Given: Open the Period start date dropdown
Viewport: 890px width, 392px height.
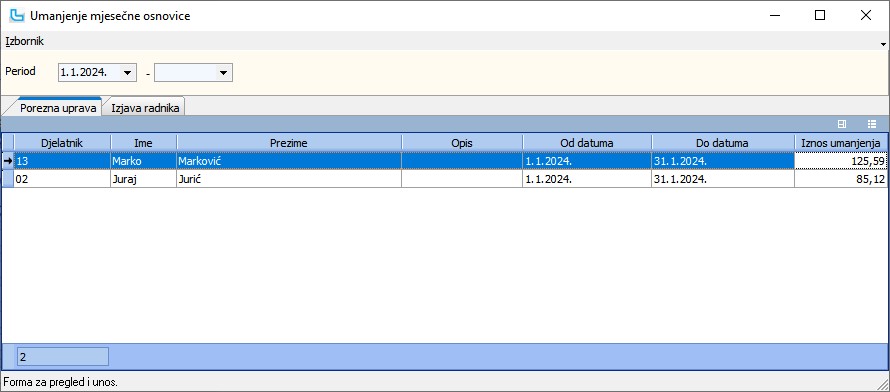Looking at the screenshot, I should tap(128, 72).
